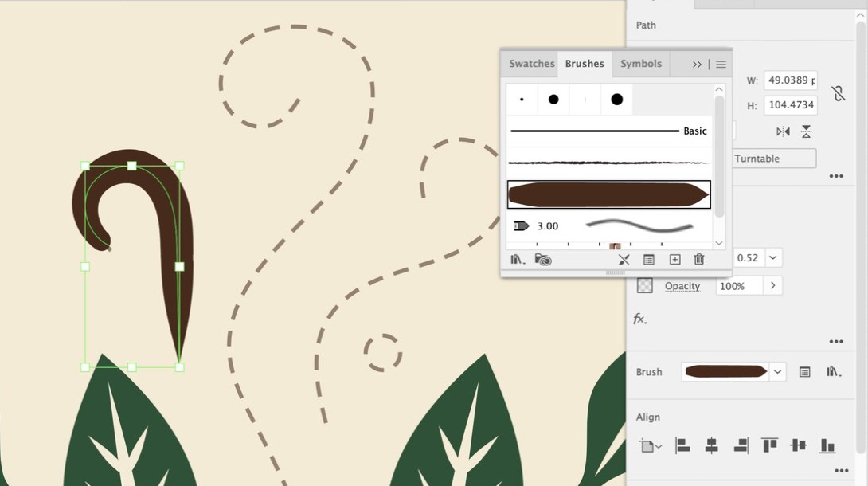Screen dimensions: 868x486
Task: Click the Brushes list scroll-down arrow
Action: click(x=718, y=243)
